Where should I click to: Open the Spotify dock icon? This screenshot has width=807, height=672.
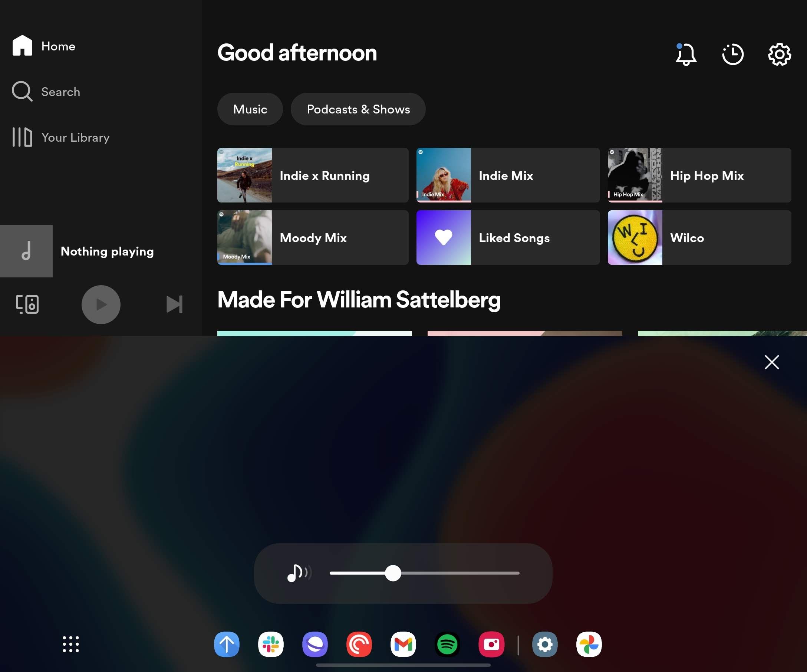[447, 645]
